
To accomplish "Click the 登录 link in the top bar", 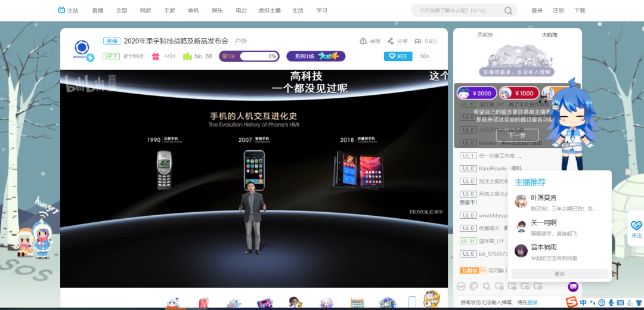I will pyautogui.click(x=537, y=11).
